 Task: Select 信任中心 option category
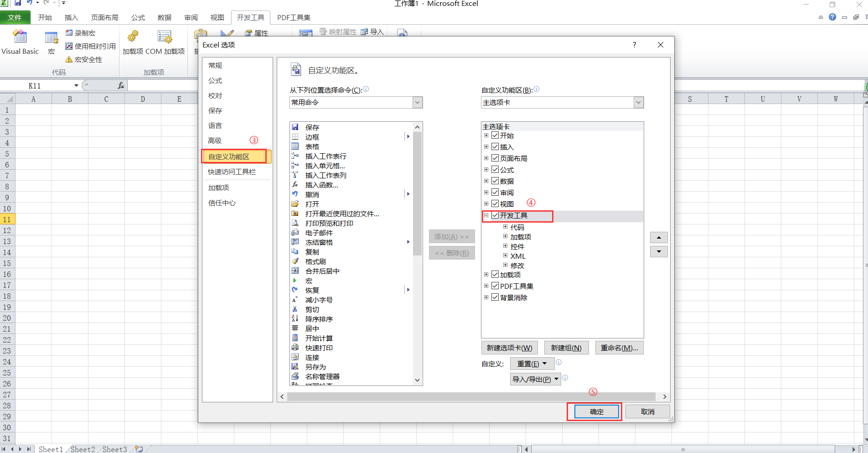(x=222, y=203)
